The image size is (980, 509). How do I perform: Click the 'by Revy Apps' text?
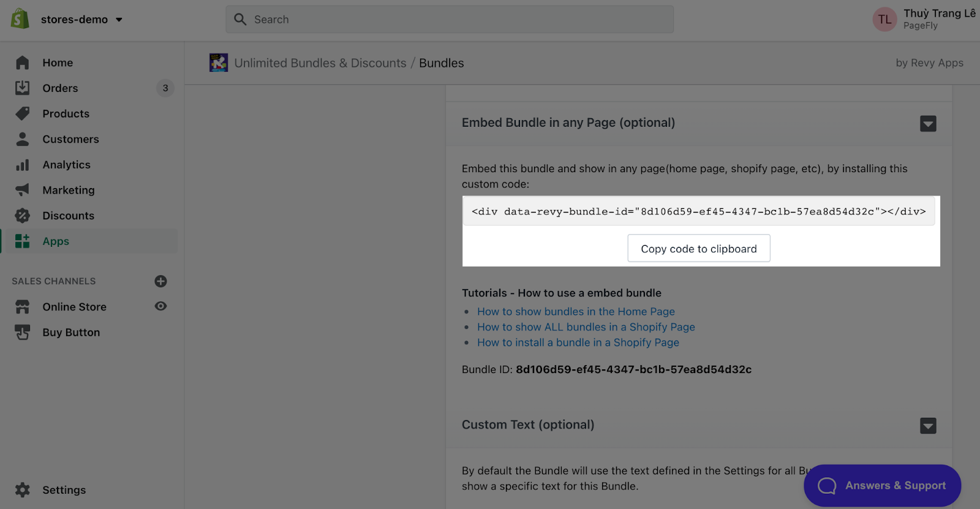(x=930, y=62)
